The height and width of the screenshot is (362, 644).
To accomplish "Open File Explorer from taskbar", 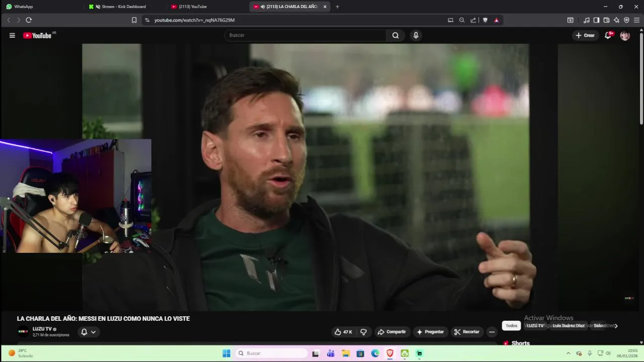I will coord(346,353).
